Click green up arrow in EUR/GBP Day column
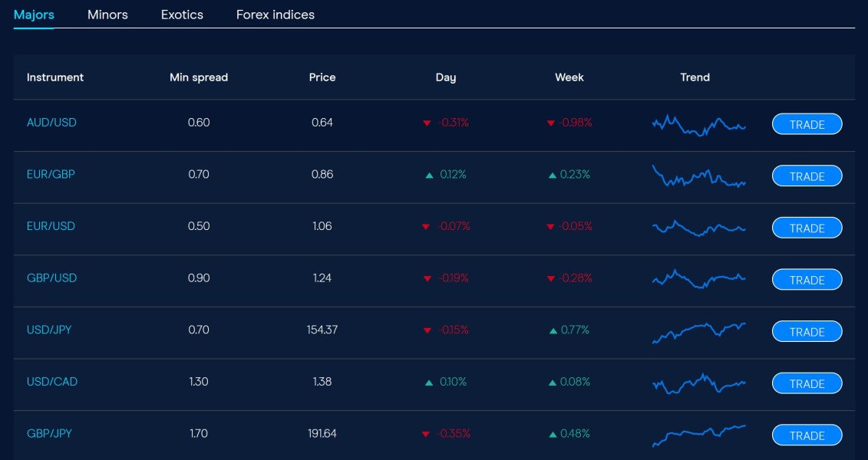The width and height of the screenshot is (868, 460). 430,175
